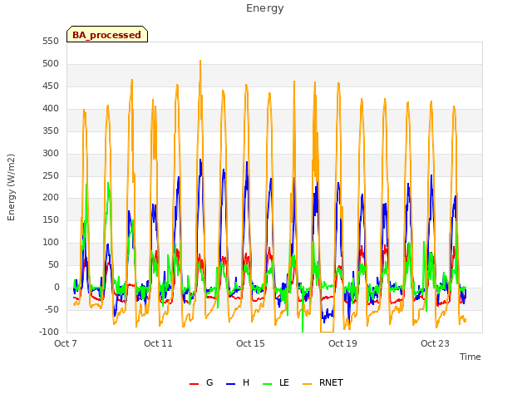The width and height of the screenshot is (532, 399).
Task: Click the H legend label
Action: pos(246,382)
